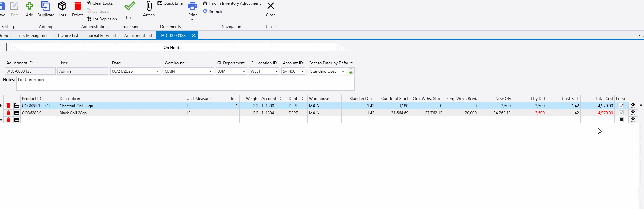Expand the Account ID dropdown
The height and width of the screenshot is (209, 644).
coord(302,71)
